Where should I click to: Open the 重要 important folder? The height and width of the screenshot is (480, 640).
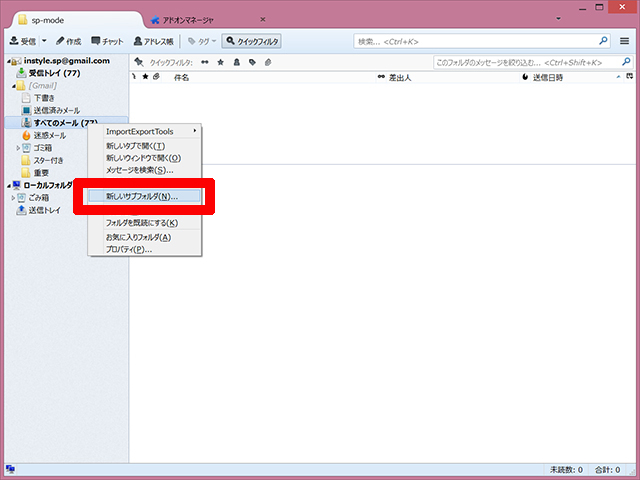[x=41, y=173]
